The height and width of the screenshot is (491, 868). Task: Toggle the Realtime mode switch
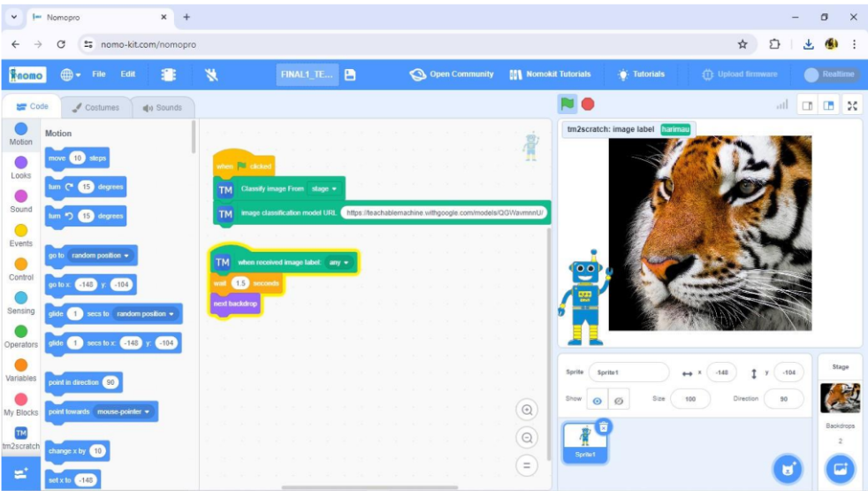coord(830,74)
